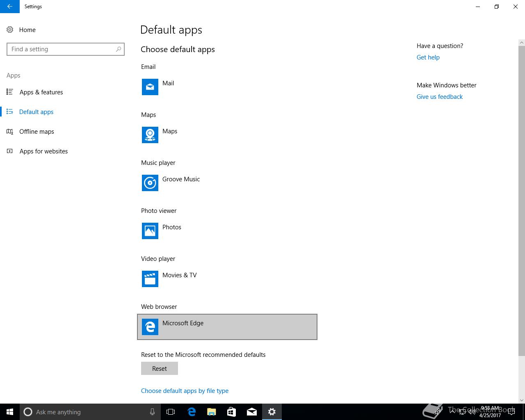This screenshot has height=420, width=525.
Task: Open Task View from the taskbar
Action: (x=171, y=412)
